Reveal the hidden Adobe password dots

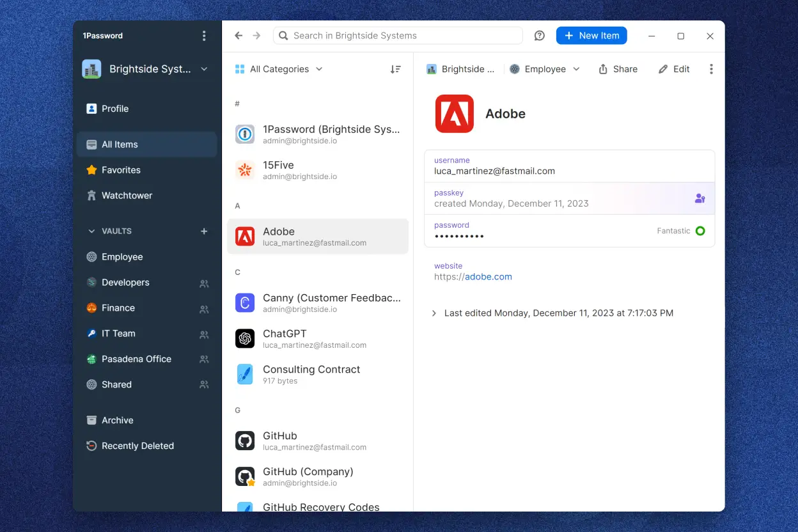tap(459, 236)
